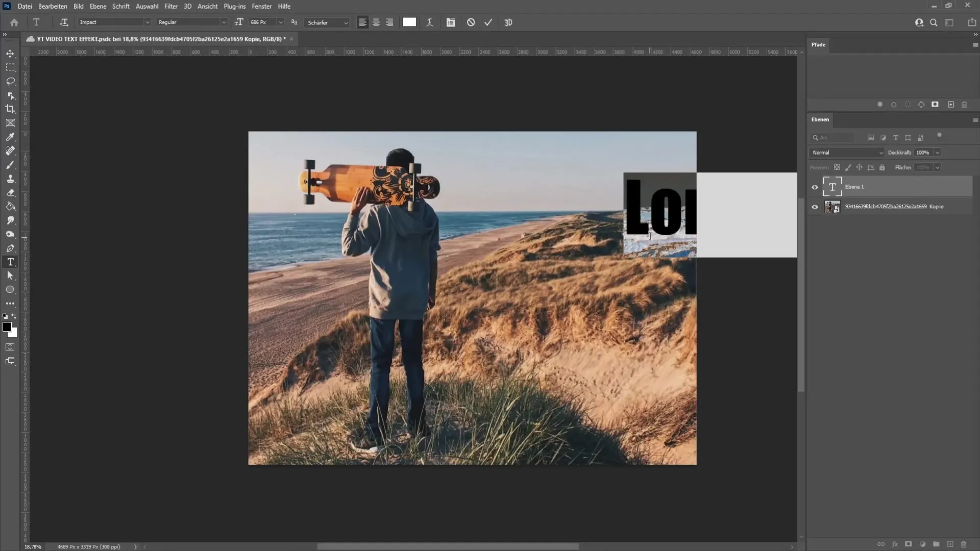The image size is (980, 551).
Task: Swap foreground and background colors
Action: [x=14, y=316]
